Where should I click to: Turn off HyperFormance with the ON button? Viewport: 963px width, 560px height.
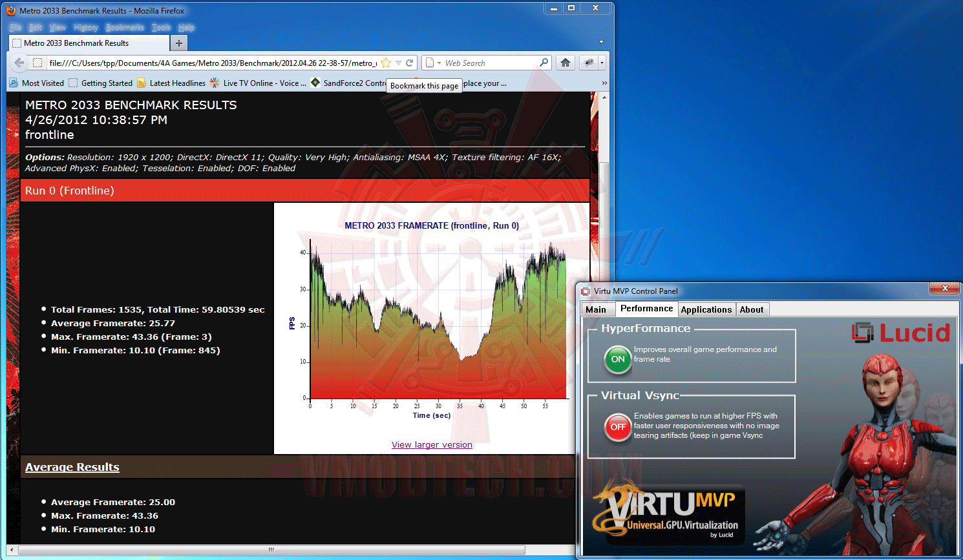coord(618,360)
